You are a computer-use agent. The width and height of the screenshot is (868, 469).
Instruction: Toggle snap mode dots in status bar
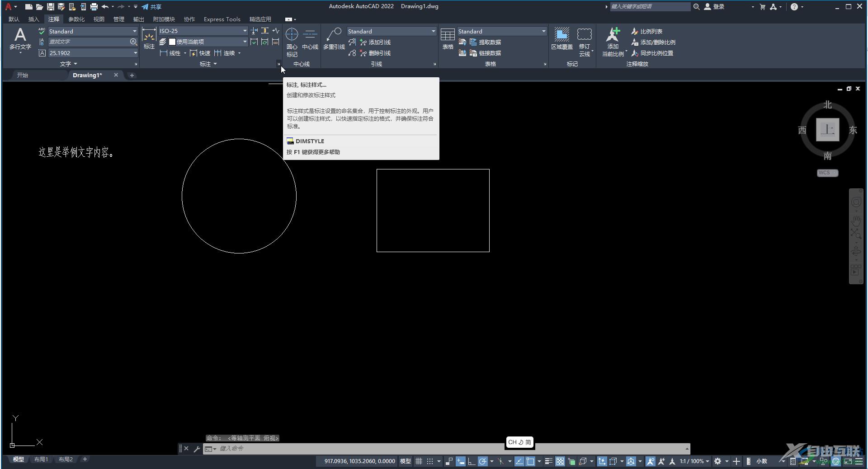tap(430, 461)
